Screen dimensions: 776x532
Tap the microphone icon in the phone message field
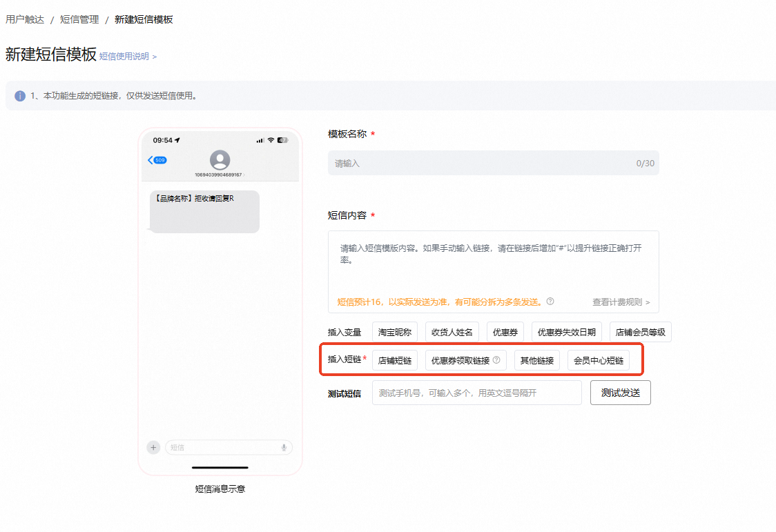click(284, 447)
